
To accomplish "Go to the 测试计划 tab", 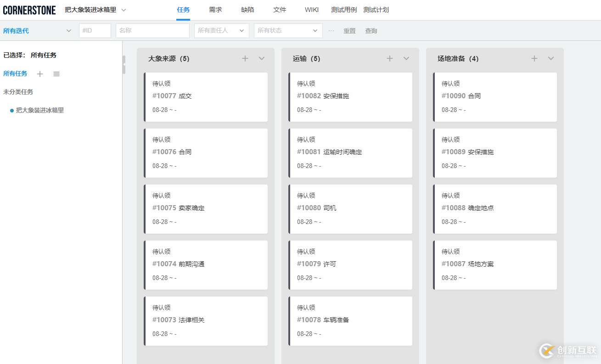I will [376, 9].
